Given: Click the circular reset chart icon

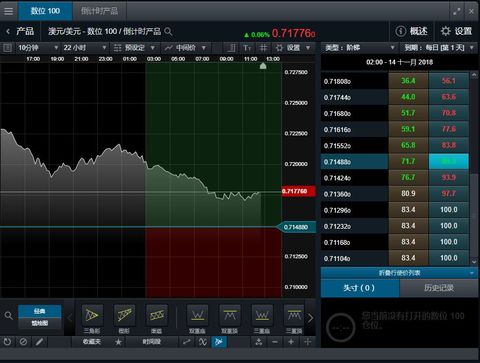Looking at the screenshot, I should (x=7, y=342).
